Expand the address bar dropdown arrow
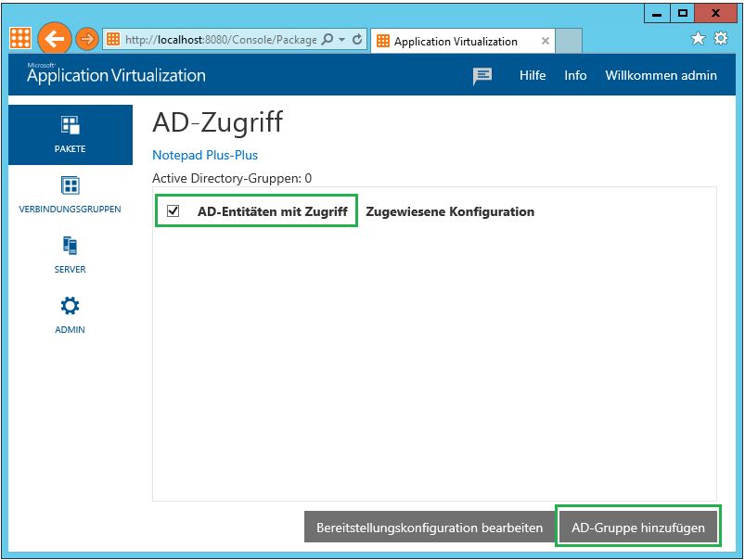This screenshot has height=560, width=745. pyautogui.click(x=342, y=40)
